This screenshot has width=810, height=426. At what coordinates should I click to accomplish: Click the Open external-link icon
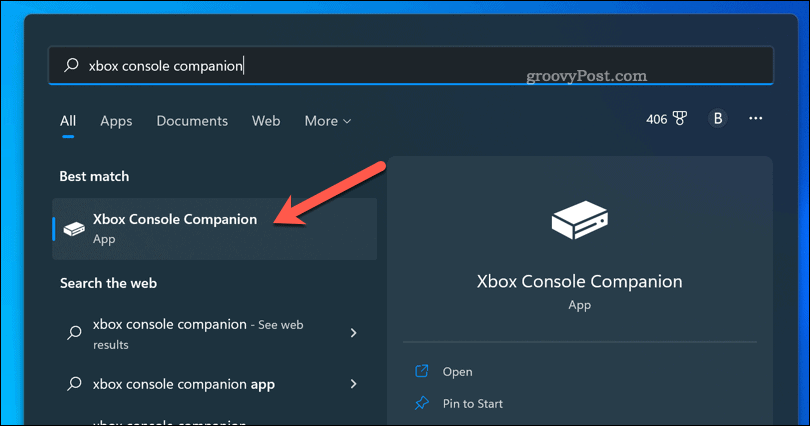coord(422,371)
